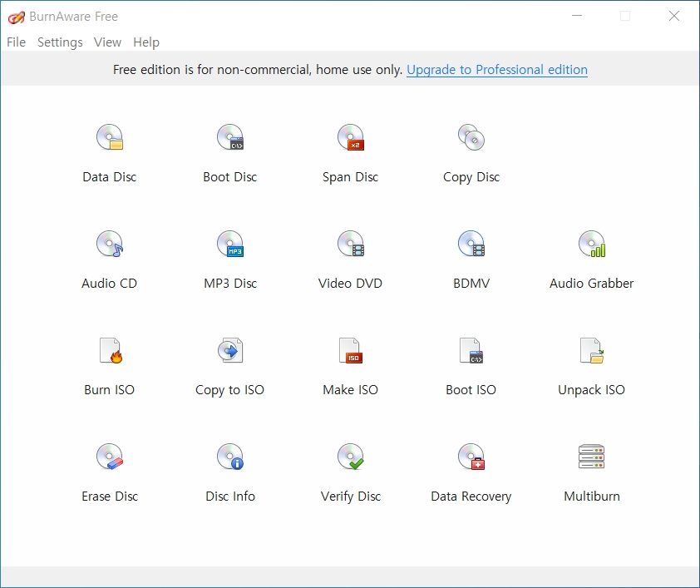Open the File menu
The height and width of the screenshot is (588, 700).
pyautogui.click(x=16, y=42)
